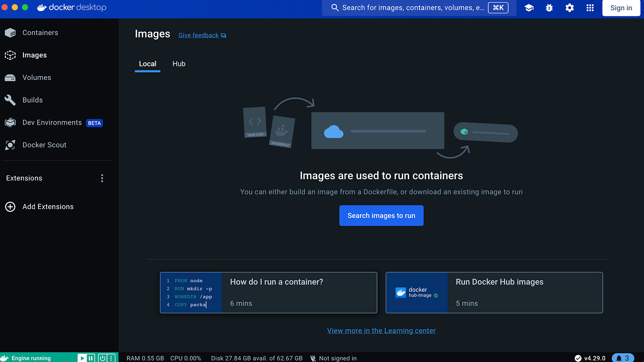Viewport: 644px width, 362px height.
Task: Click the RAM 0.55 GB status
Action: (x=146, y=358)
